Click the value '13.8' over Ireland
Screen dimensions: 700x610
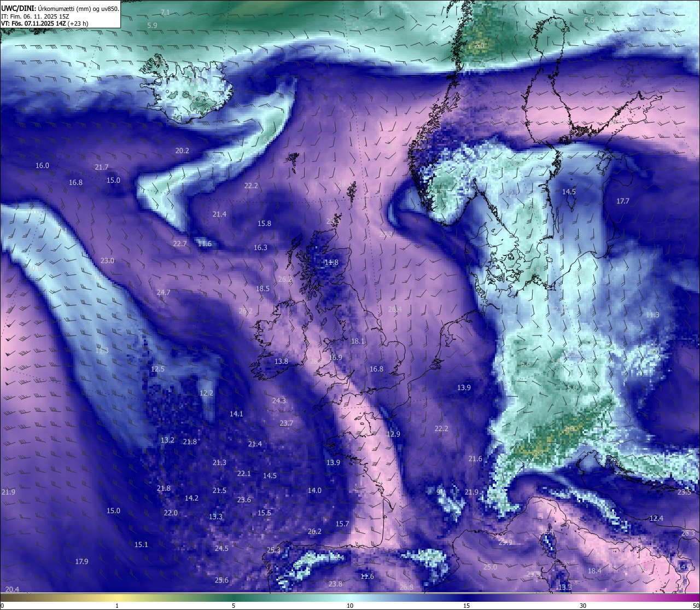(281, 361)
